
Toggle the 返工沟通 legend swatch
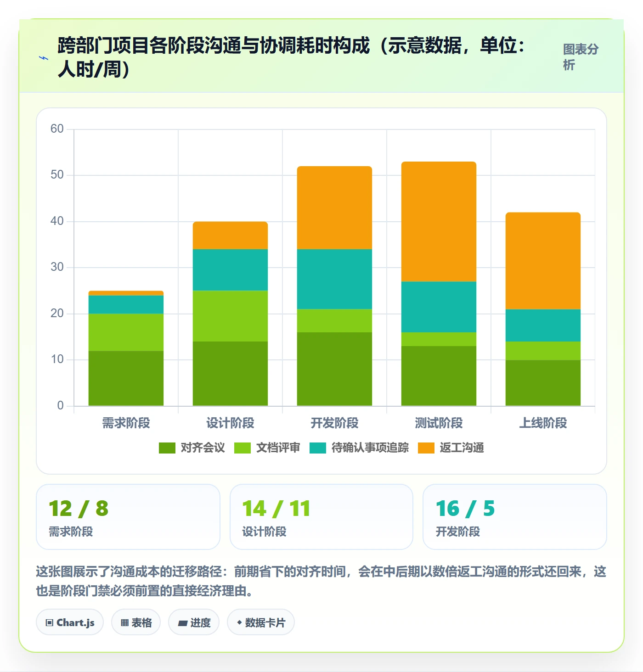pos(426,448)
